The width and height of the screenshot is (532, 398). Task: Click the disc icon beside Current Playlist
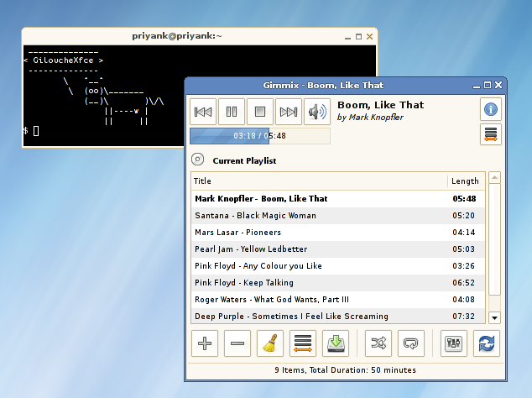pos(197,160)
